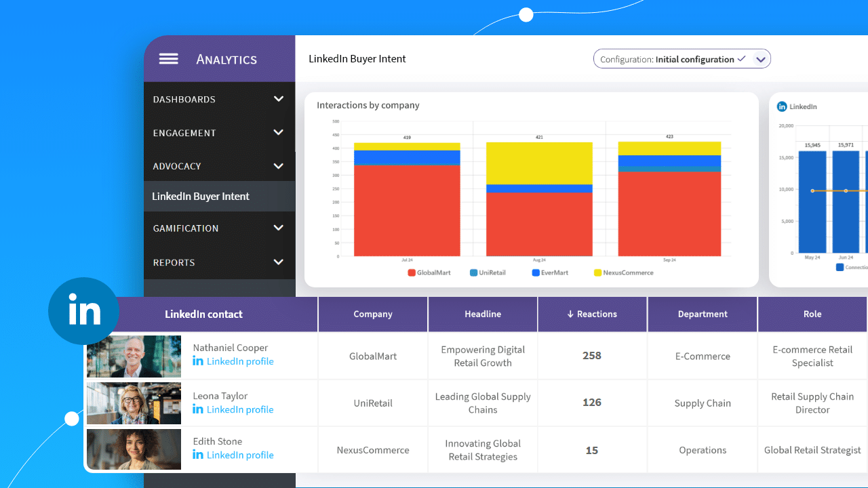The width and height of the screenshot is (868, 488).
Task: Click the LinkedIn contact column header
Action: [x=203, y=314]
